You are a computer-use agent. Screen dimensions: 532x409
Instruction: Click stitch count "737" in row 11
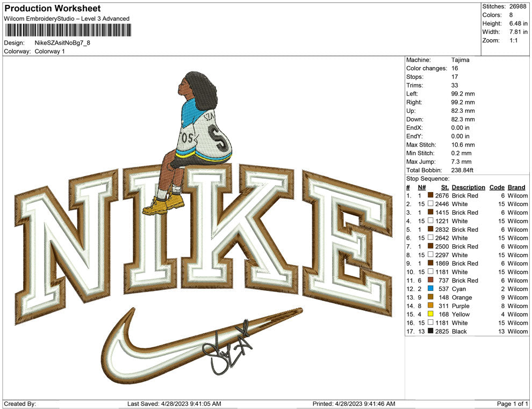444,280
